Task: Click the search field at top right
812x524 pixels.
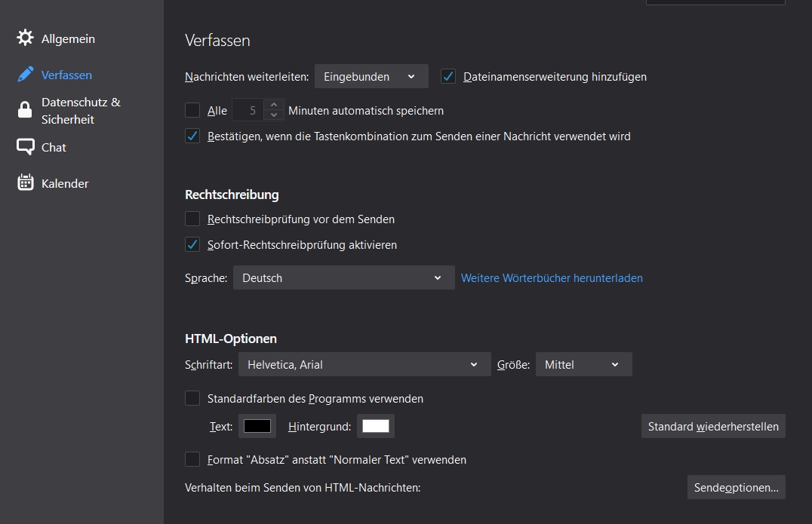Action: 715,2
